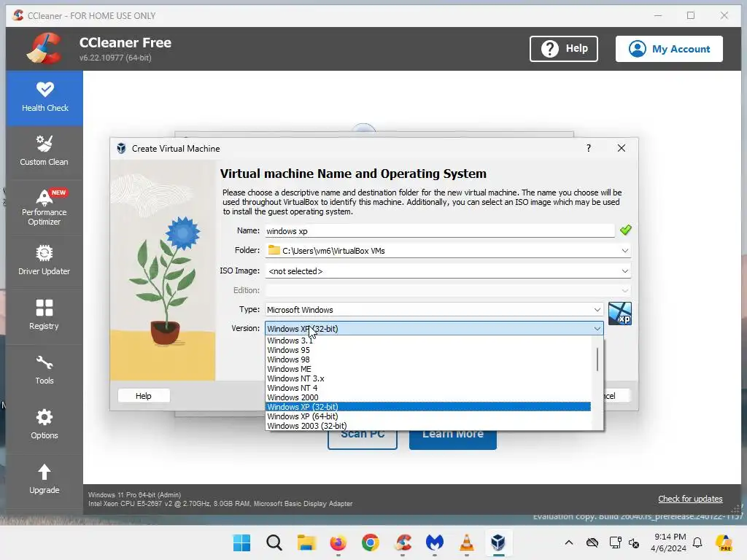Click the version list scrollbar thumb
Viewport: 747px width, 560px height.
[x=597, y=359]
